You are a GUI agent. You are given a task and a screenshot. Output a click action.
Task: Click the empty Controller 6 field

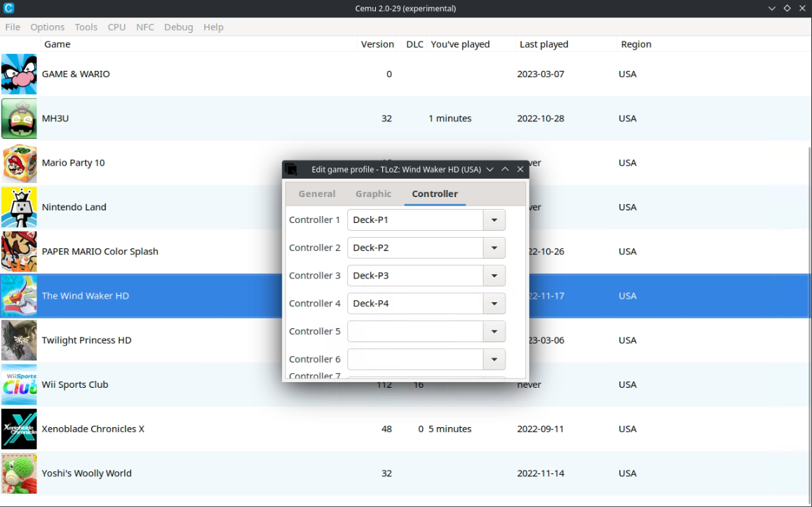coord(415,360)
